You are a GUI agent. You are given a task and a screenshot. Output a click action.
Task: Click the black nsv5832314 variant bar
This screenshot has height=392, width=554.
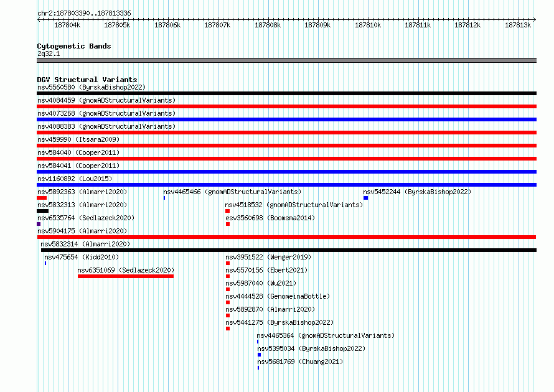[x=289, y=250]
